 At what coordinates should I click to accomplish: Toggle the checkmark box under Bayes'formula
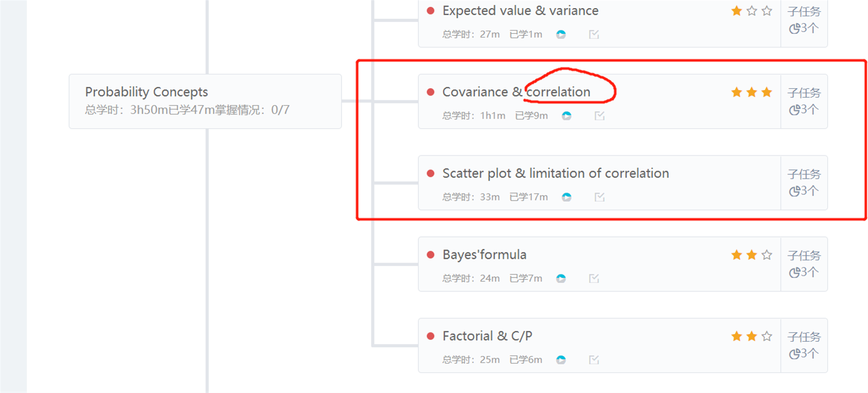pos(594,278)
